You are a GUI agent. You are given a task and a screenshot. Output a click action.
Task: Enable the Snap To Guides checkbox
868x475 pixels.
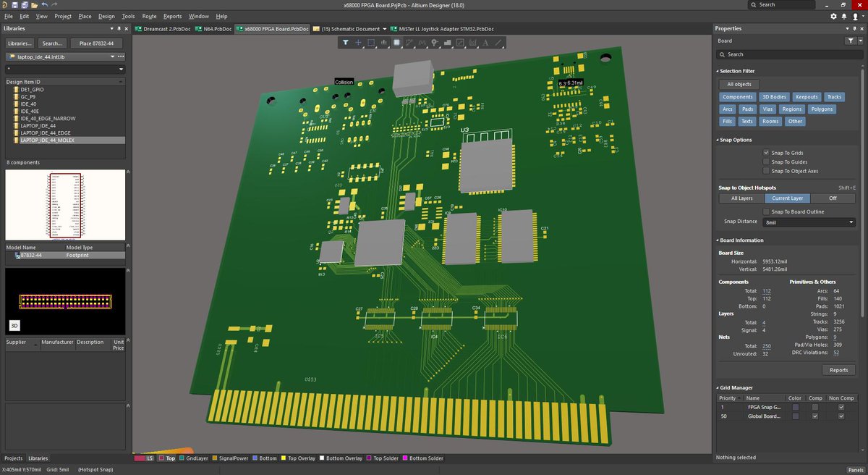(766, 162)
